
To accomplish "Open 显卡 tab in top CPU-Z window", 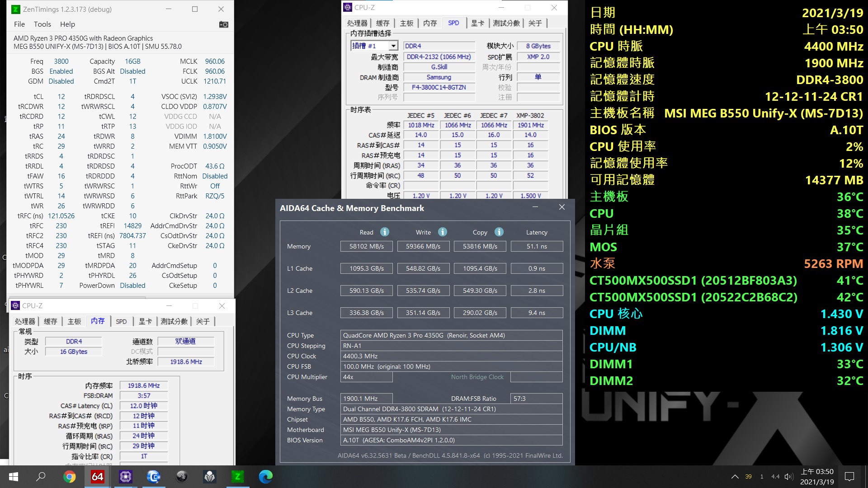I will point(477,23).
